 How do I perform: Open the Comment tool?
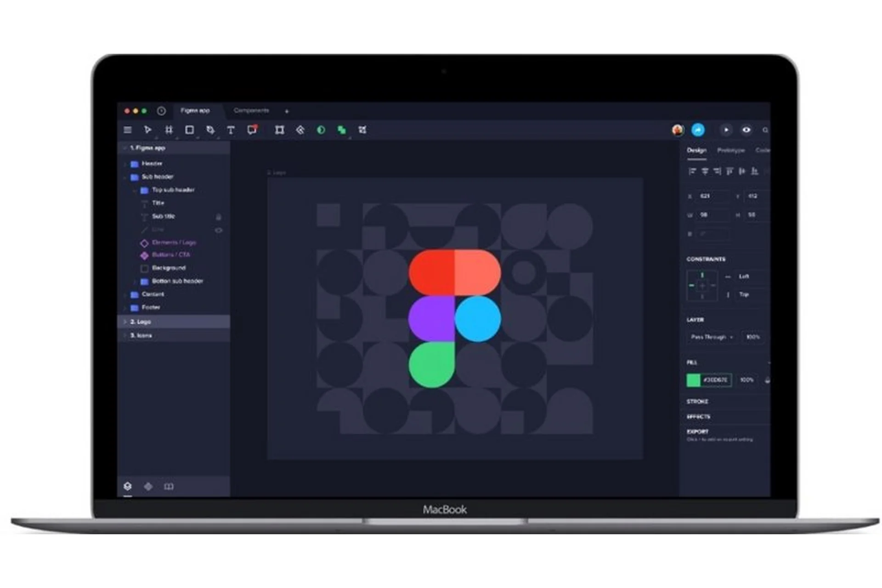(x=252, y=130)
